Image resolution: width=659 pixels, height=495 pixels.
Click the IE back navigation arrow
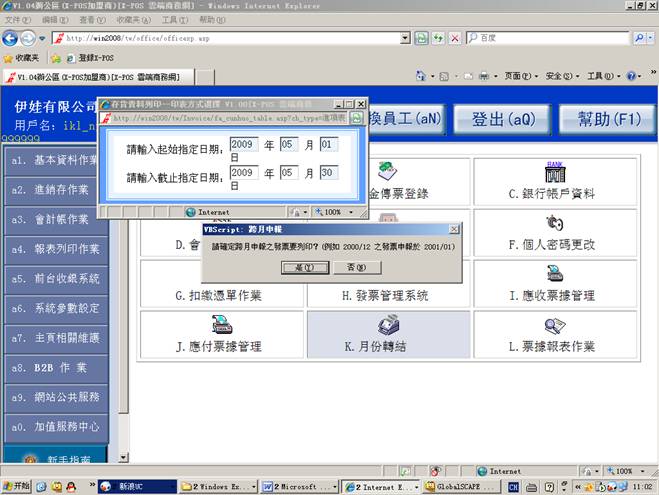click(x=13, y=38)
